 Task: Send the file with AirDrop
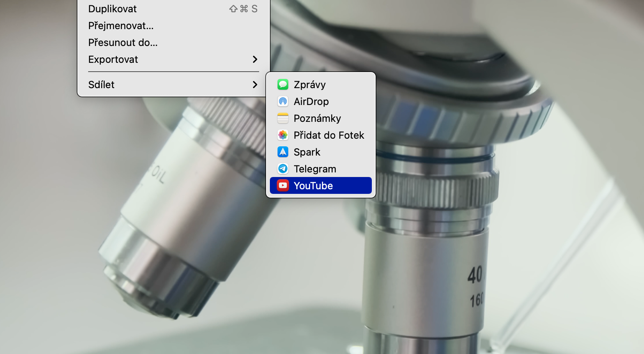pyautogui.click(x=321, y=101)
